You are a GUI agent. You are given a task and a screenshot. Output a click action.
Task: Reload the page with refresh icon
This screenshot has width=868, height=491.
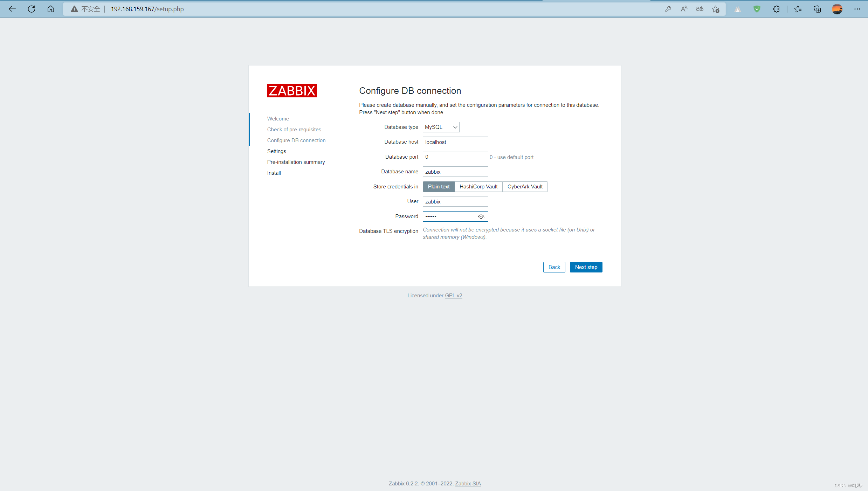click(x=32, y=9)
